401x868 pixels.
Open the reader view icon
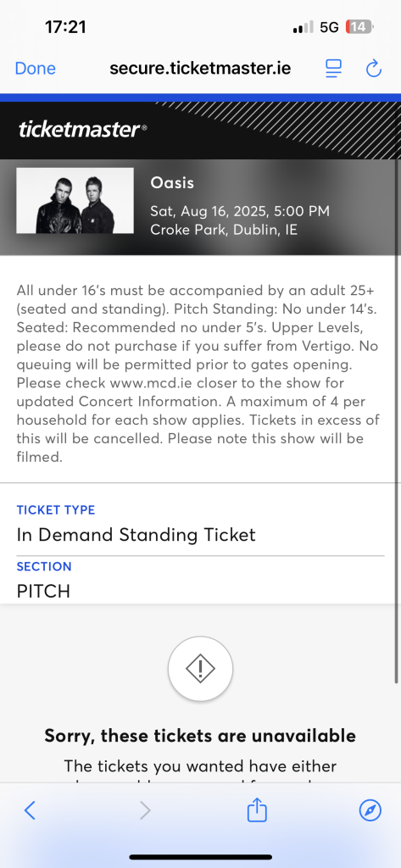pyautogui.click(x=333, y=69)
